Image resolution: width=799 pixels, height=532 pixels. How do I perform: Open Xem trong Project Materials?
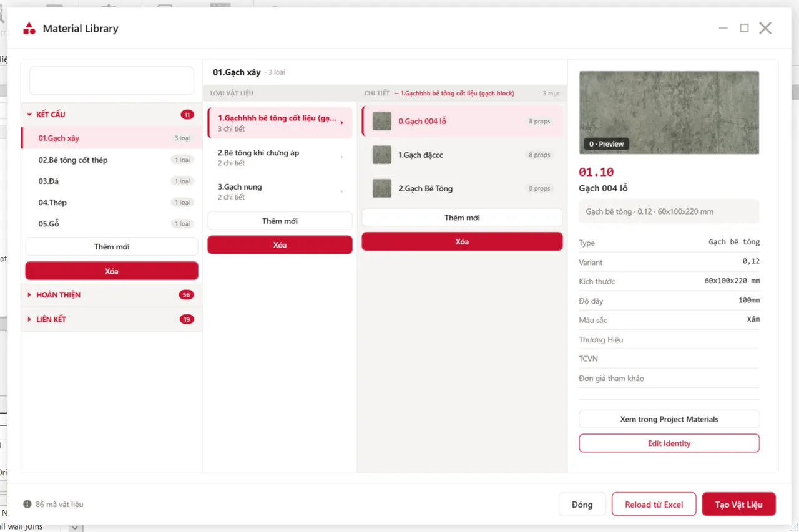669,419
